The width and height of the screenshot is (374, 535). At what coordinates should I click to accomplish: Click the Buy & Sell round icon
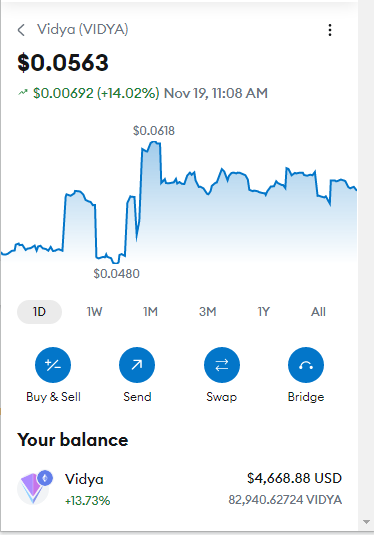tap(53, 365)
